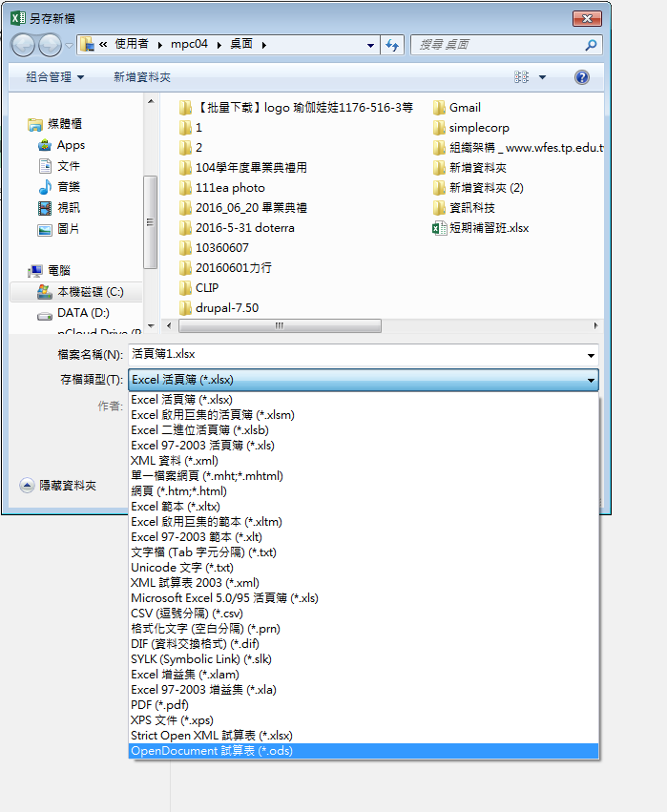The height and width of the screenshot is (812, 667).
Task: Open the Apps library in sidebar
Action: 62,145
